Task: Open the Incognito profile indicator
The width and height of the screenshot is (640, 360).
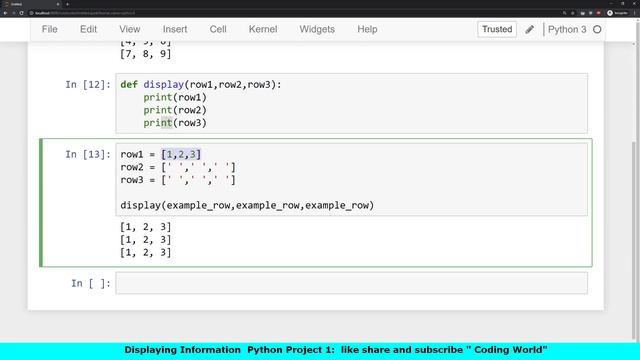Action: (618, 13)
